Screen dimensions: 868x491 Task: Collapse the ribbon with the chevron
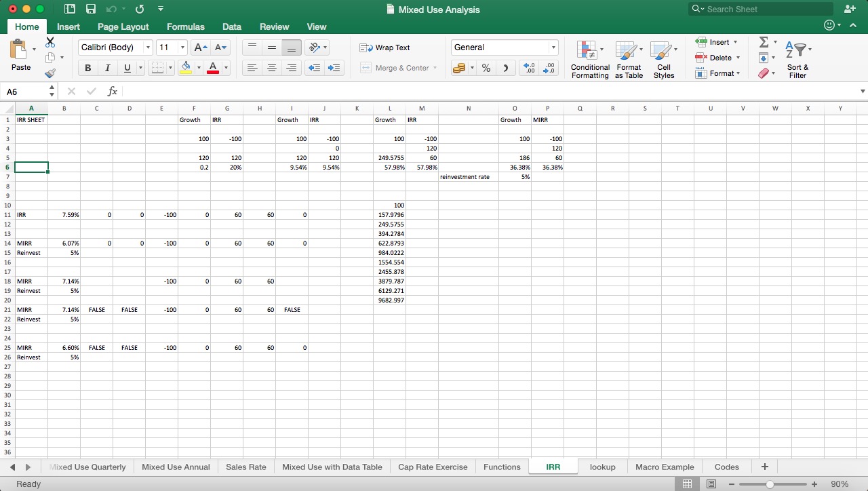pyautogui.click(x=853, y=24)
